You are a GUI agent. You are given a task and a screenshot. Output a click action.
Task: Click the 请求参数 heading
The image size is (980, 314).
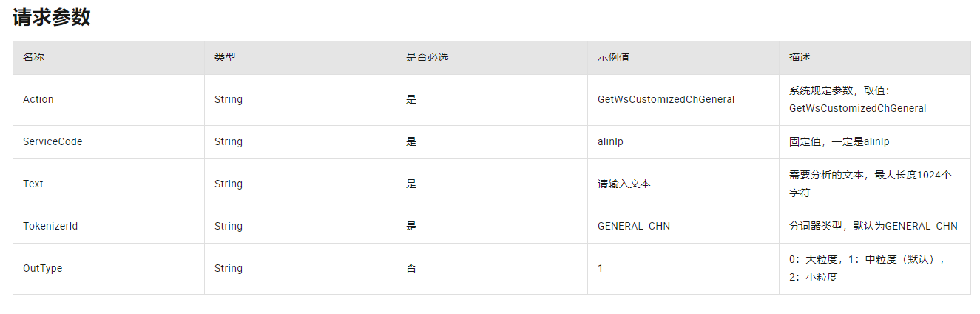click(52, 17)
